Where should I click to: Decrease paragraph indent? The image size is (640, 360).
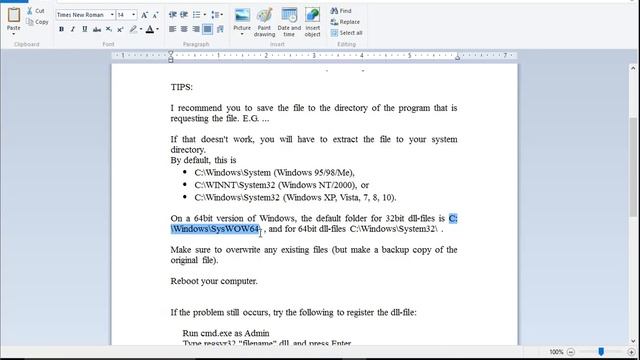pyautogui.click(x=173, y=15)
